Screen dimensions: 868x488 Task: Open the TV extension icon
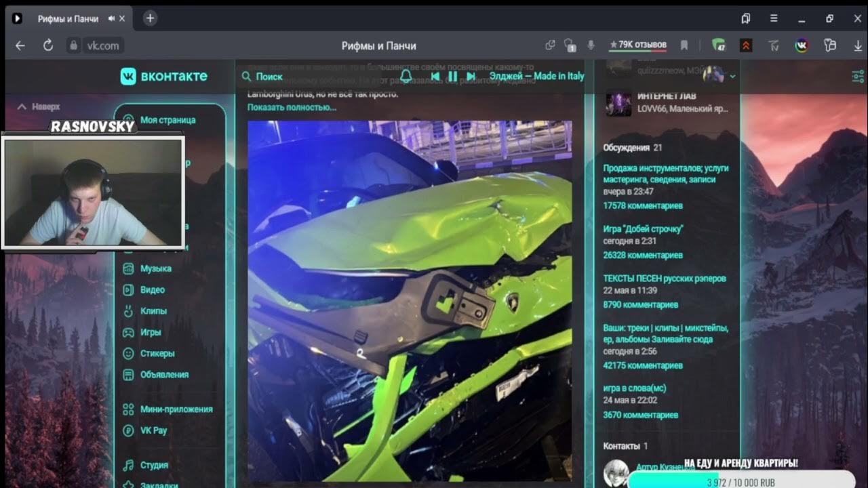(774, 45)
